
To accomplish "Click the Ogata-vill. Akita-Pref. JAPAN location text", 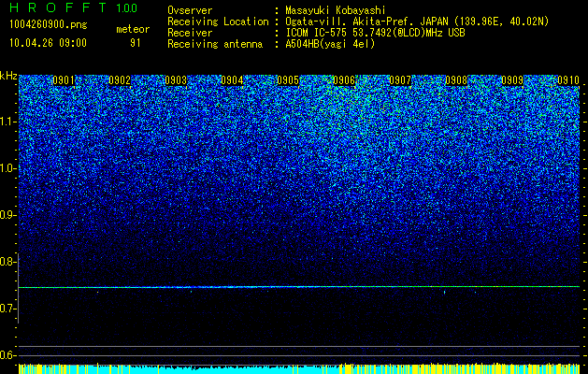I will [417, 22].
